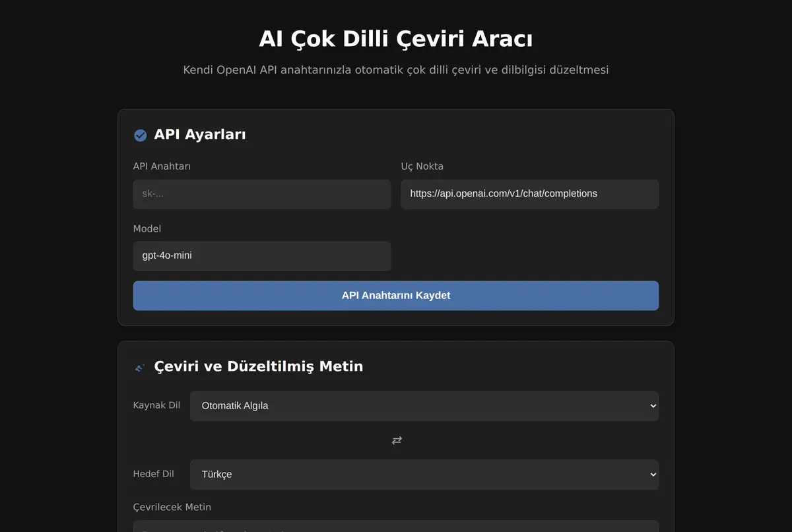Edit the Uç Nokta endpoint URL field
Image resolution: width=792 pixels, height=532 pixels.
530,194
